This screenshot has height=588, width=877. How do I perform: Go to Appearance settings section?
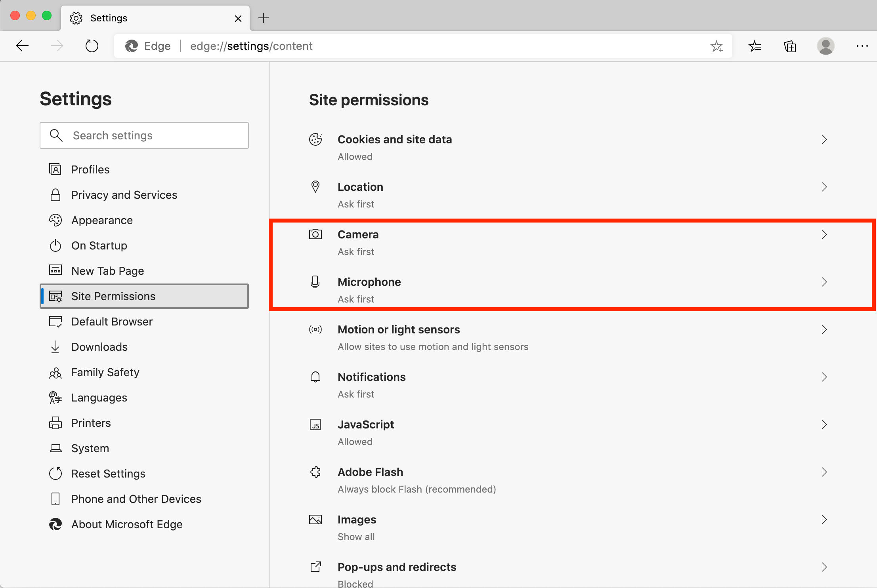coord(102,220)
